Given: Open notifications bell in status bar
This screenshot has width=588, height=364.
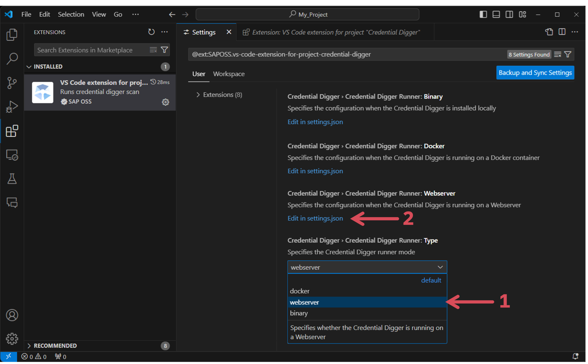Looking at the screenshot, I should coord(575,356).
